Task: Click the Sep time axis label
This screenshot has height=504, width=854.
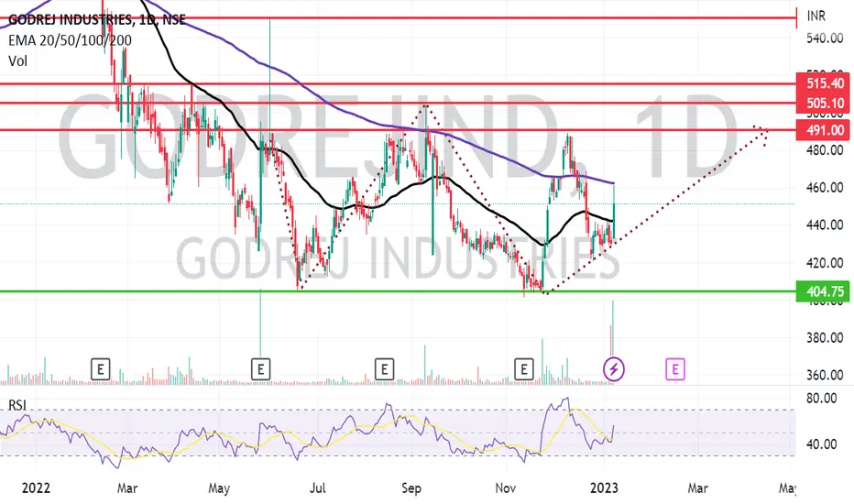Action: 411,488
